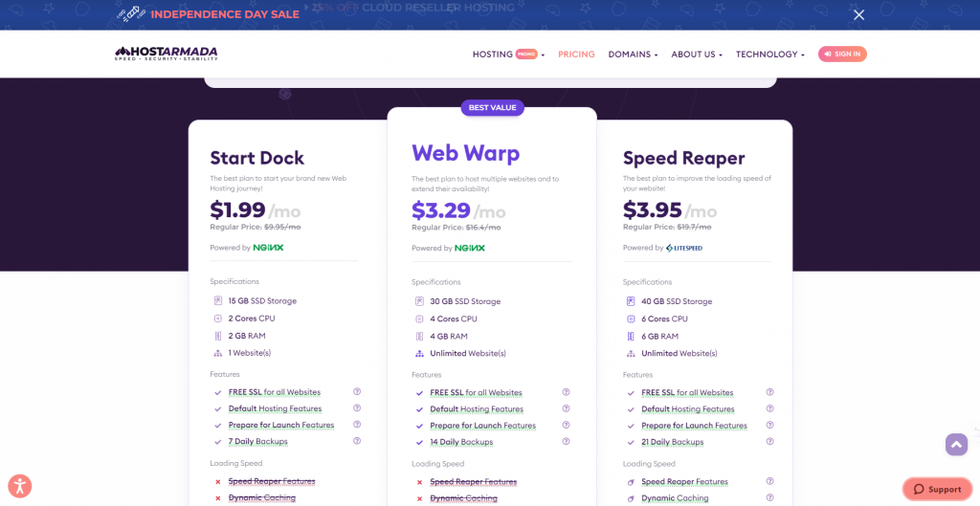Open the accessibility widget
The width and height of the screenshot is (980, 506).
tap(20, 486)
